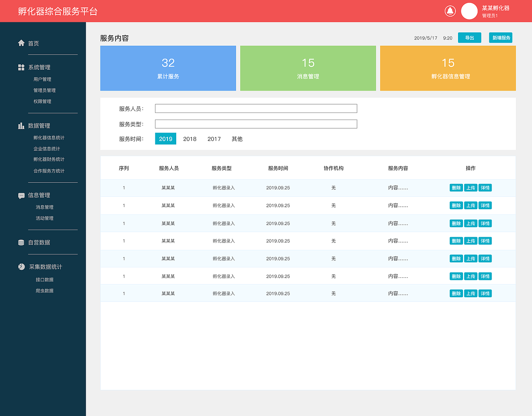Select the 其他 service time filter
Screen dimensions: 532x416
(x=237, y=139)
